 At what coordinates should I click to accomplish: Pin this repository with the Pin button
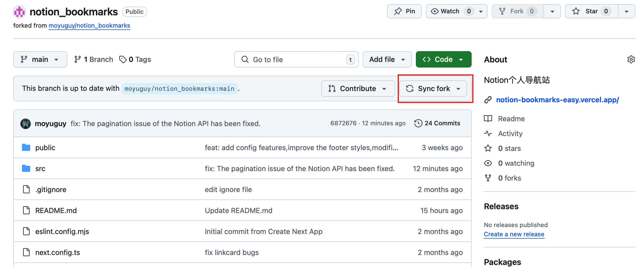(404, 11)
